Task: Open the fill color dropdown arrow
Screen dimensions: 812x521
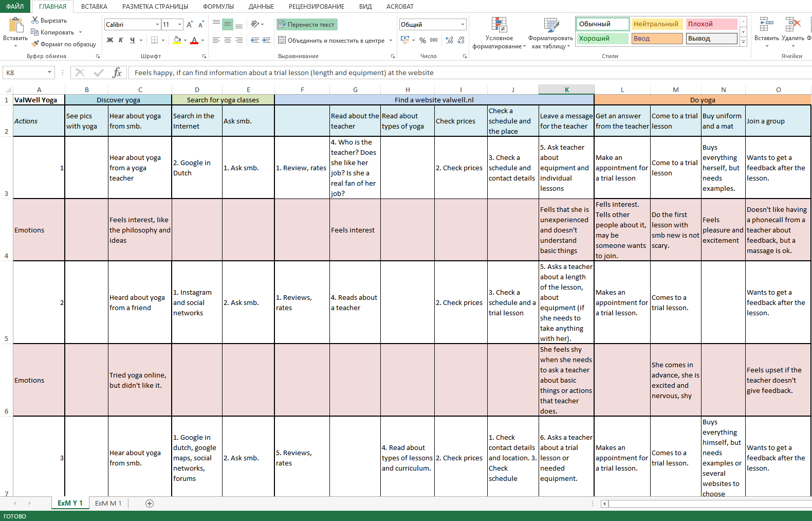Action: tap(185, 40)
